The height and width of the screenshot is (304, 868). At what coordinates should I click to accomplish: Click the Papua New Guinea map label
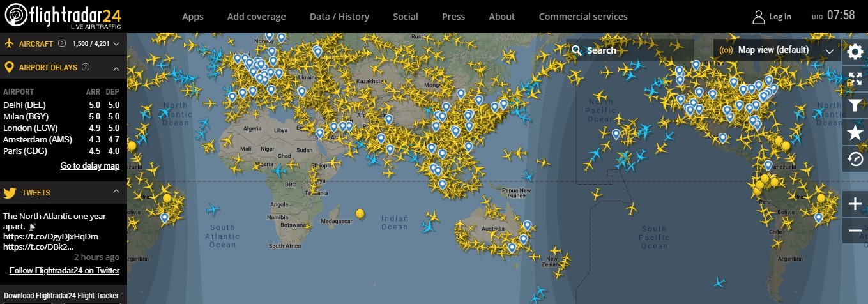(x=517, y=193)
